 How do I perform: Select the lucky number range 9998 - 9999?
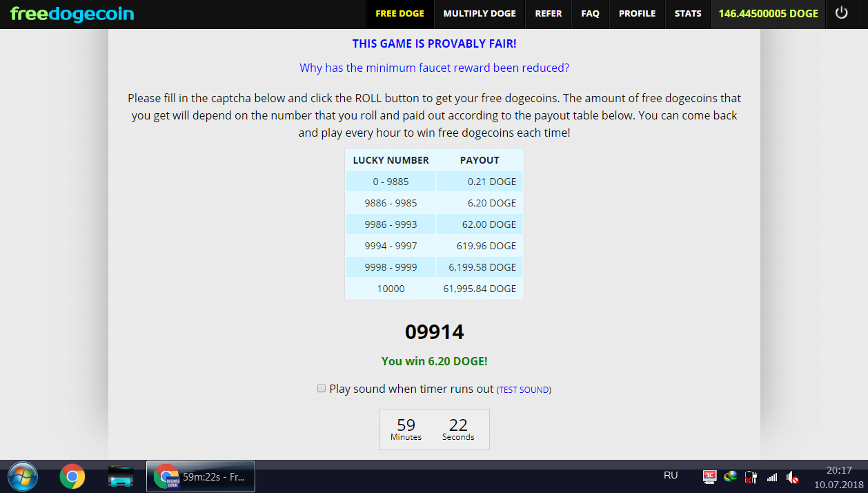391,267
